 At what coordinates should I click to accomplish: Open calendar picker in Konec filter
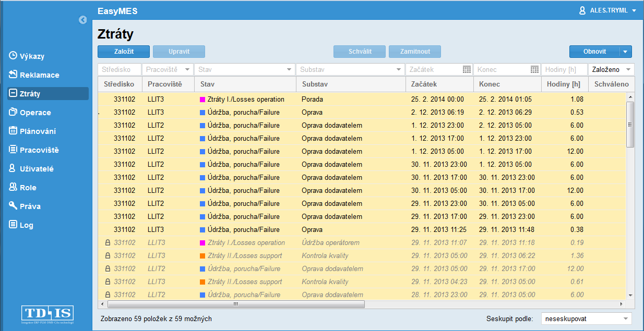point(534,69)
